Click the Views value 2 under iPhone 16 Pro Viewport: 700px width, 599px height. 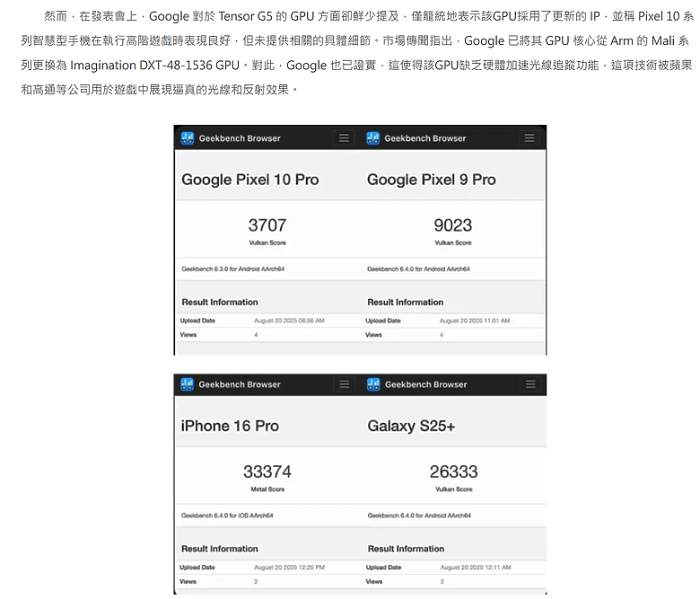(256, 582)
